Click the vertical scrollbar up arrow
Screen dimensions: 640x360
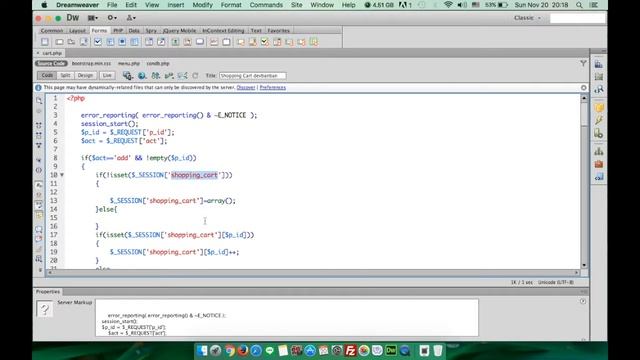584,98
